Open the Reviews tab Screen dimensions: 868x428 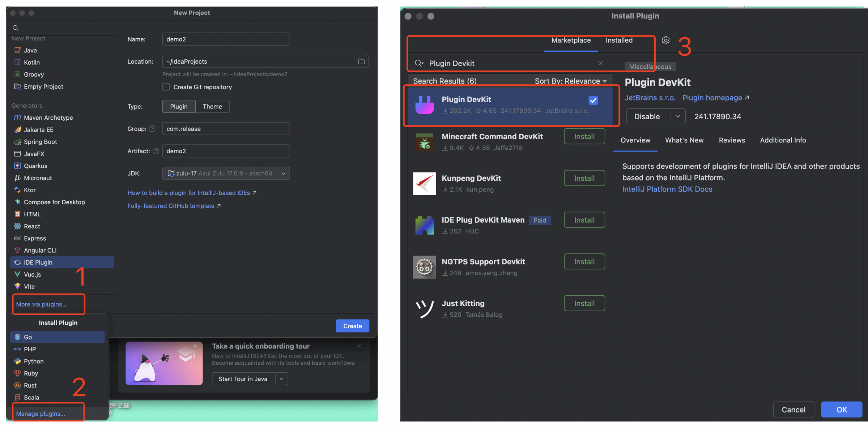click(x=732, y=140)
